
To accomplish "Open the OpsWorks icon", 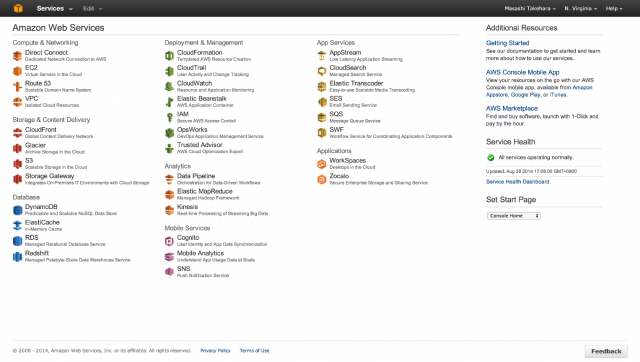I will click(169, 133).
